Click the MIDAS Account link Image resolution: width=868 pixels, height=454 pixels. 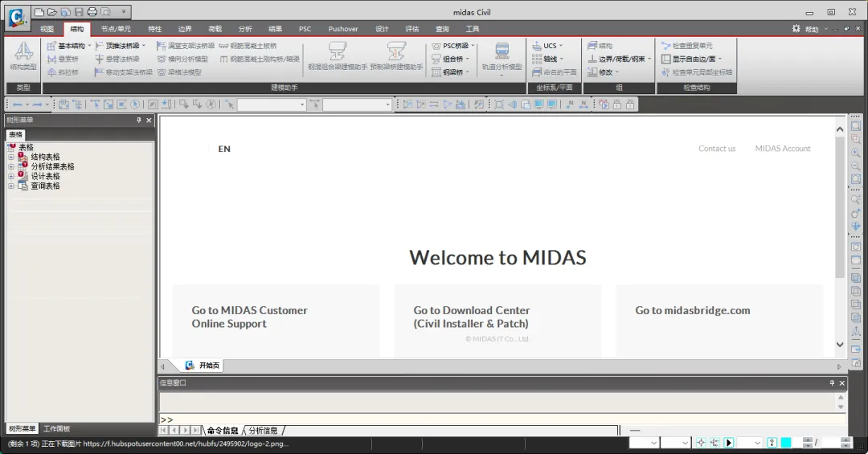pyautogui.click(x=783, y=149)
